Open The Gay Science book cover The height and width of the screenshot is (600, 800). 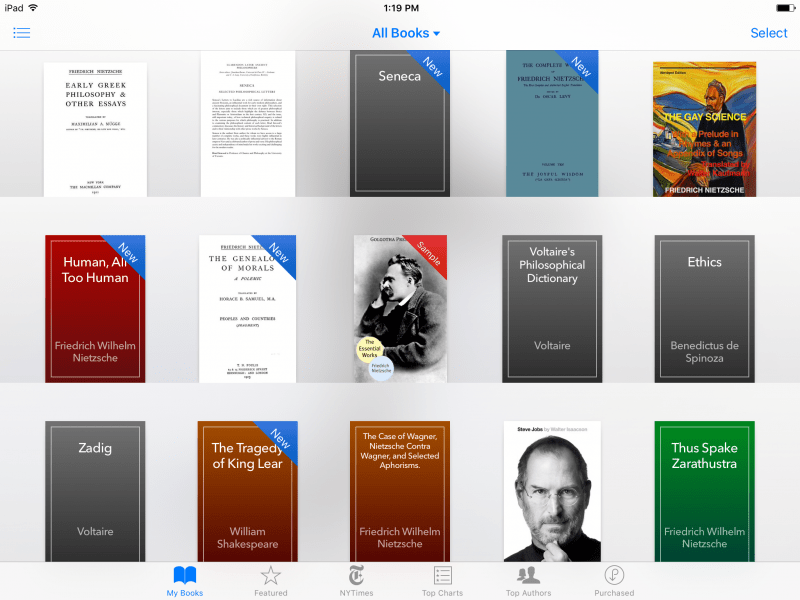click(x=705, y=129)
